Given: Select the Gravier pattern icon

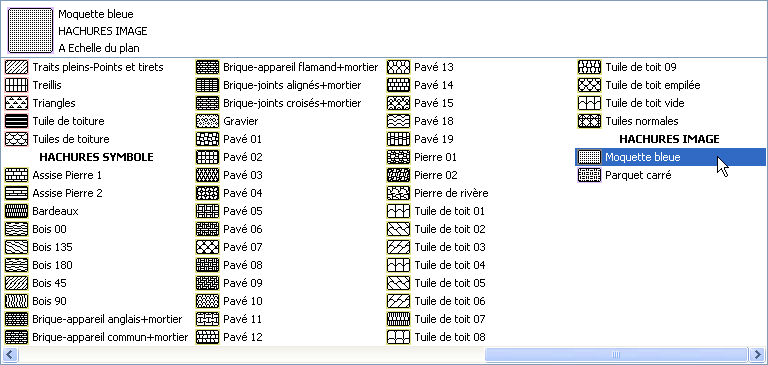Looking at the screenshot, I should pos(207,121).
